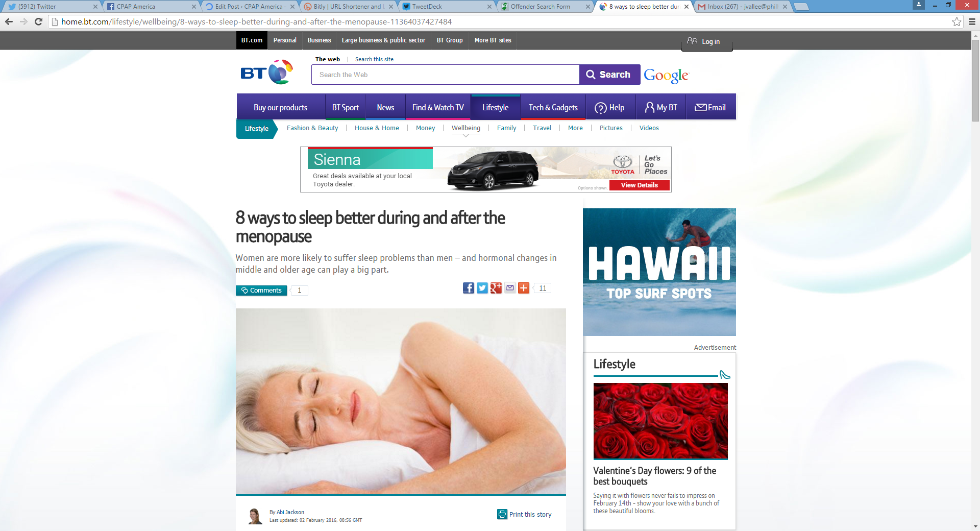980x531 pixels.
Task: Click the BT logo
Action: (x=267, y=72)
